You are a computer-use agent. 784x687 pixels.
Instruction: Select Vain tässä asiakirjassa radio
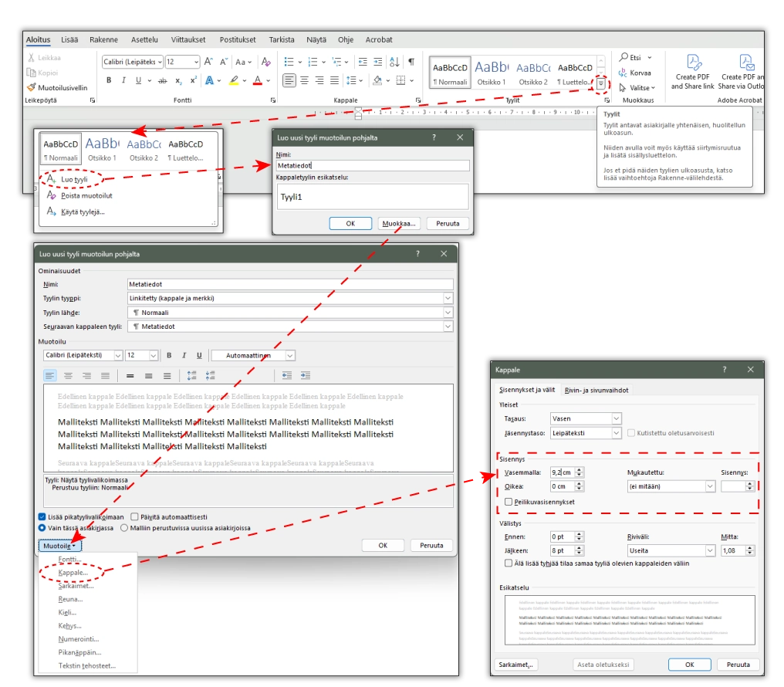42,528
